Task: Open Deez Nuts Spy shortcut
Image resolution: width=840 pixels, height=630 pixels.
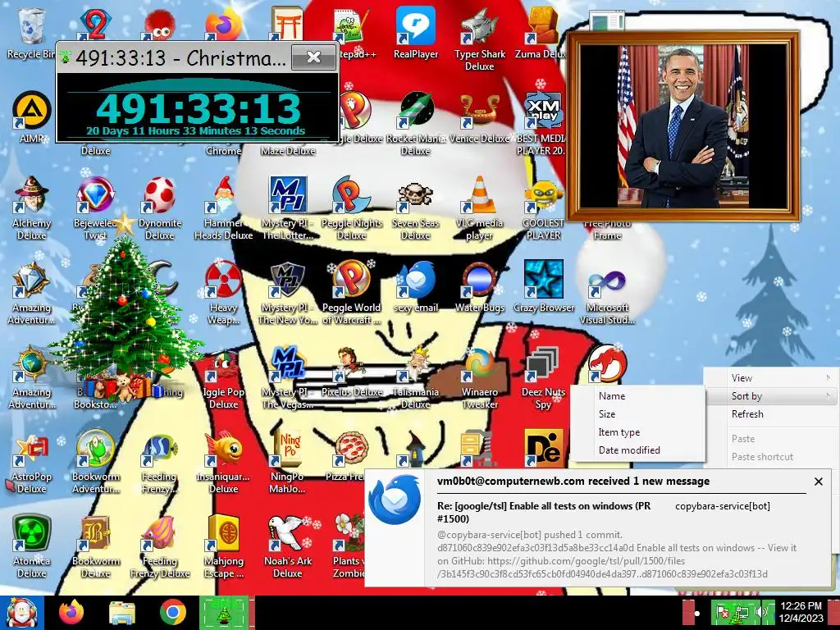Action: tap(543, 377)
